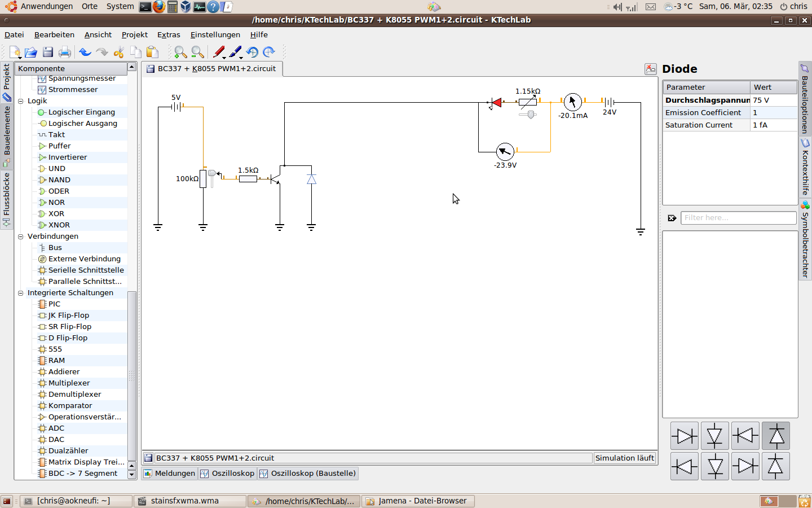The image size is (812, 508).
Task: Zoom in on the circuit
Action: [x=180, y=52]
